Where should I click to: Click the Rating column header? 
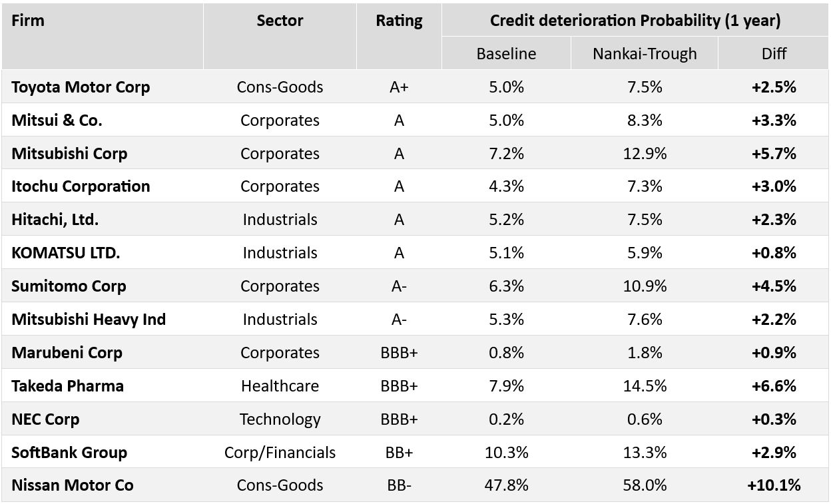point(399,21)
